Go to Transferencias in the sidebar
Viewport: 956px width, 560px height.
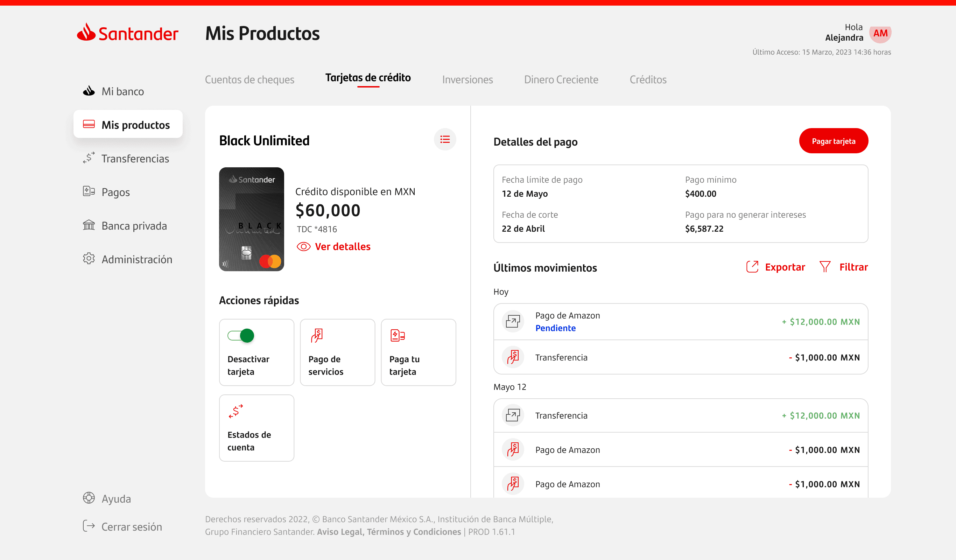135,159
